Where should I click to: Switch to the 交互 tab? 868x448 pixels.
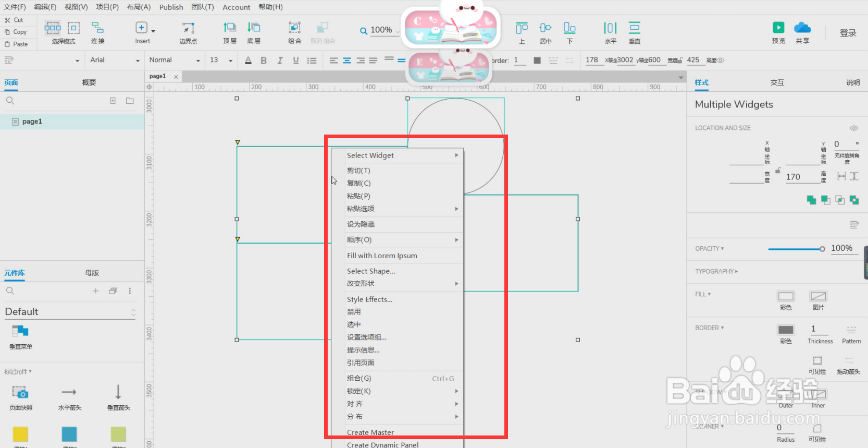pyautogui.click(x=777, y=82)
